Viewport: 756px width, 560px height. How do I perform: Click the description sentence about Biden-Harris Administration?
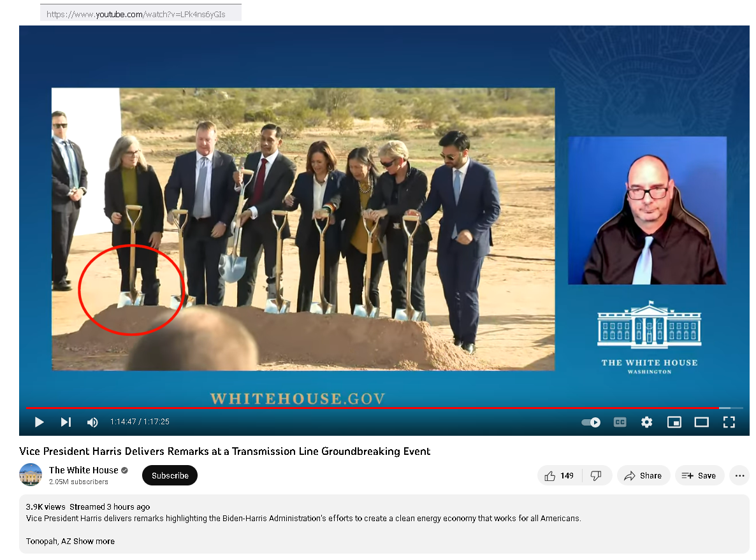(303, 518)
